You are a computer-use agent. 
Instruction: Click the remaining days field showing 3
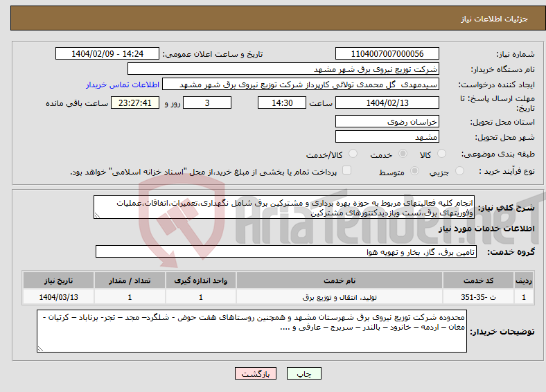207,103
